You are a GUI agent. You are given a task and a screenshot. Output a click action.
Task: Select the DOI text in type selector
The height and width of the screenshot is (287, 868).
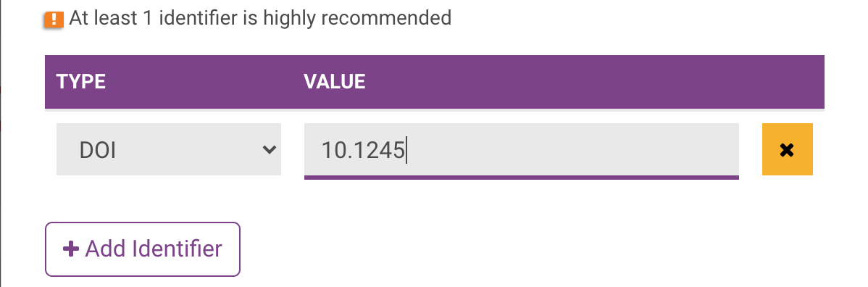click(97, 150)
